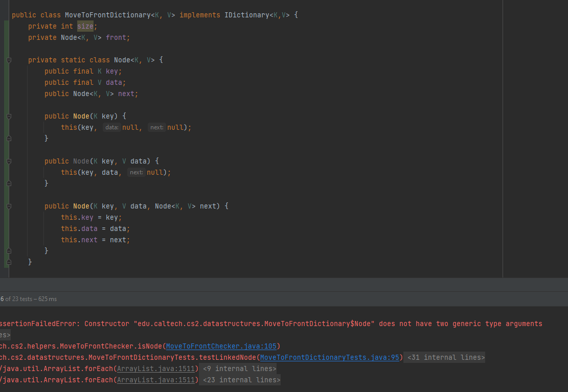568x392 pixels.
Task: Click the IDictionary interface name in class header
Action: pyautogui.click(x=246, y=15)
